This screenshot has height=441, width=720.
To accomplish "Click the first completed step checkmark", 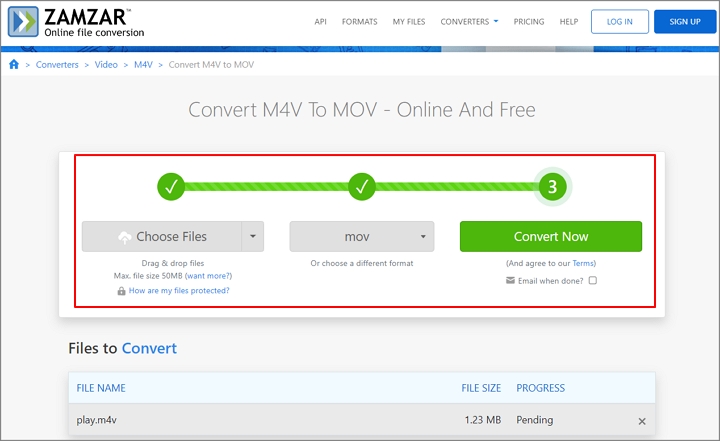I will pyautogui.click(x=171, y=187).
